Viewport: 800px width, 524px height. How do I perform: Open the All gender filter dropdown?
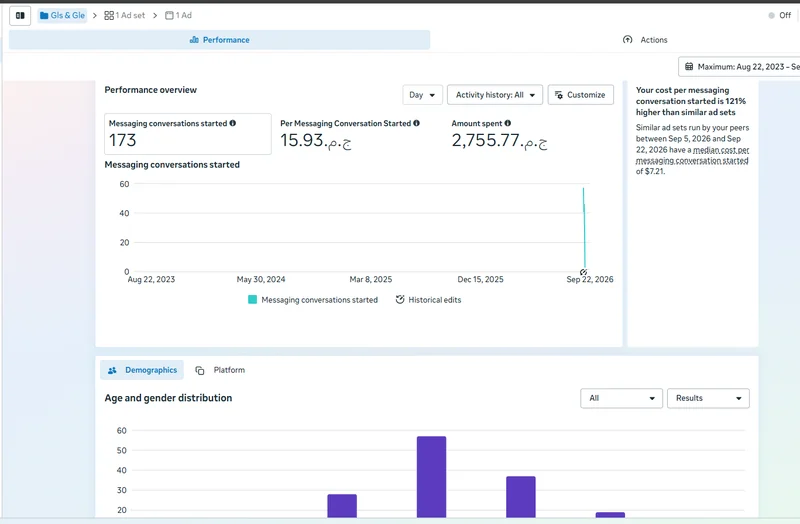[x=621, y=398]
